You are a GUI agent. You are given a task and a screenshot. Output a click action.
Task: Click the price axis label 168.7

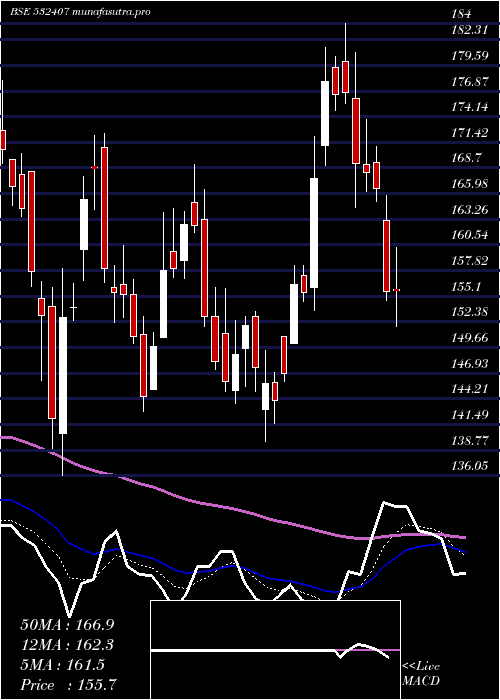467,158
